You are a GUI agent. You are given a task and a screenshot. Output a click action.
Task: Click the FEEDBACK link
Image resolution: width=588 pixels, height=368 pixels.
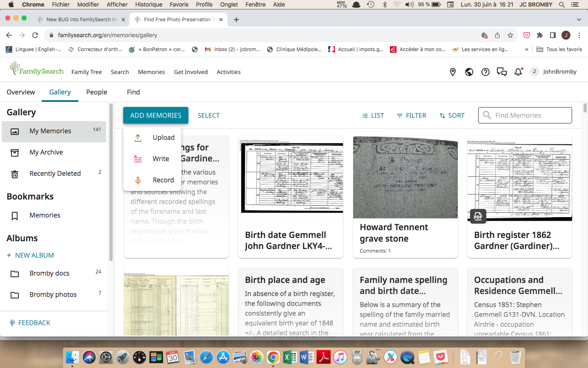(x=30, y=323)
